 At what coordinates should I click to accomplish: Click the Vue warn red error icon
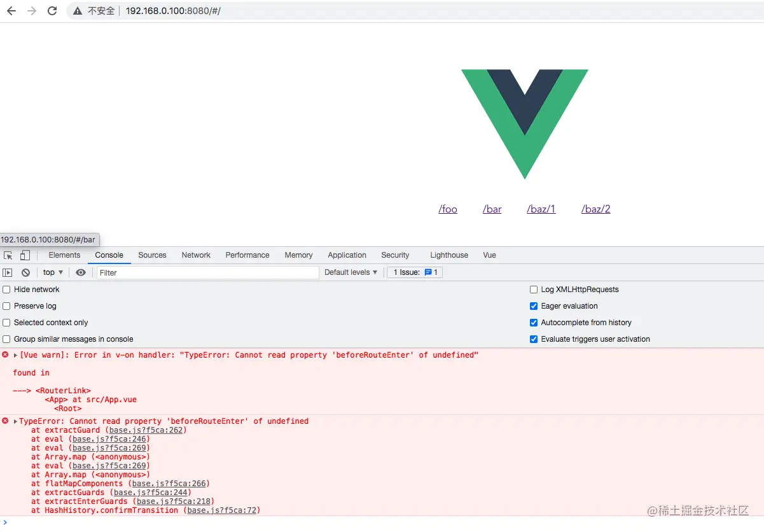6,354
